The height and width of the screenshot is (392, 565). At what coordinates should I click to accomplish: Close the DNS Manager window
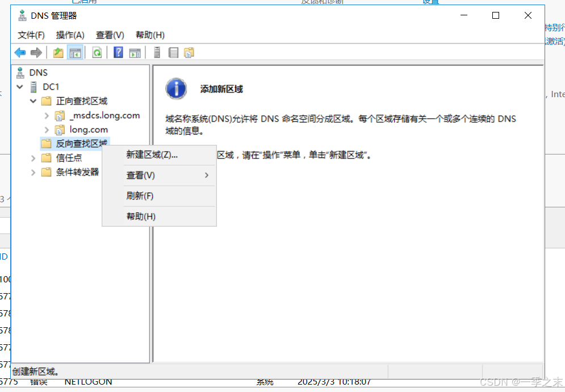(x=528, y=15)
